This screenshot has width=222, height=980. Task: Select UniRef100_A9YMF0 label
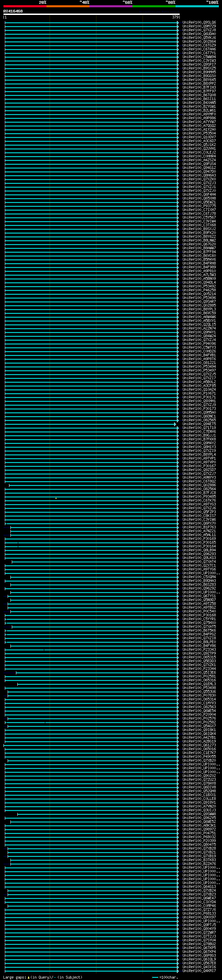[199, 114]
